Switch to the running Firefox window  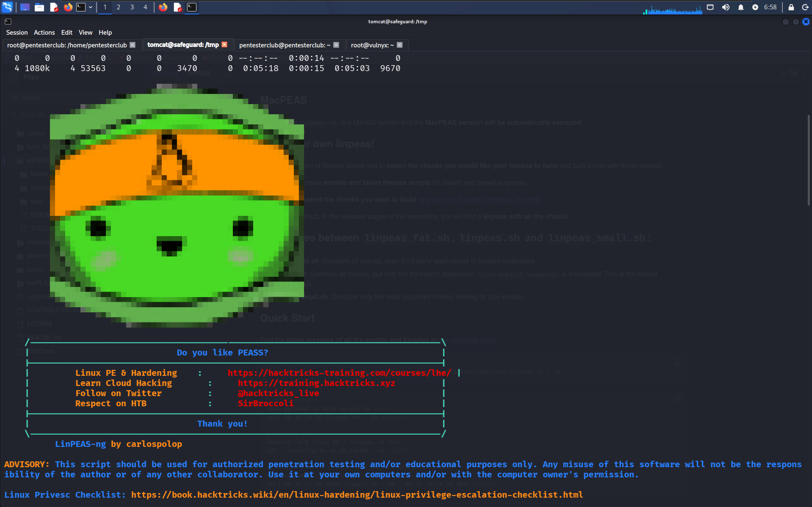click(163, 7)
